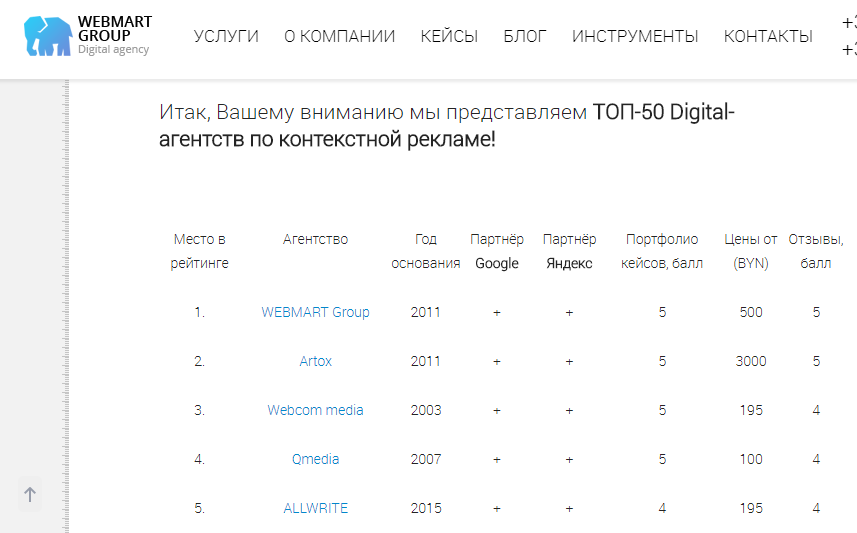
Task: Click the 'Агентство' column header
Action: pos(315,239)
